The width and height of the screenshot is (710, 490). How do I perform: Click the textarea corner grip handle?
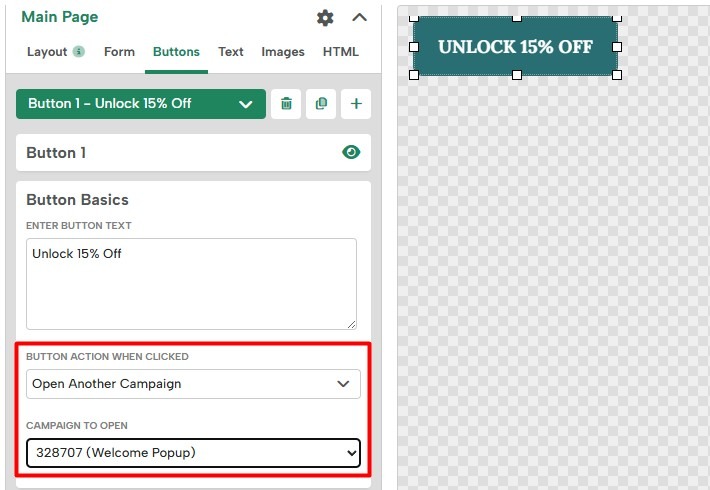pos(351,324)
